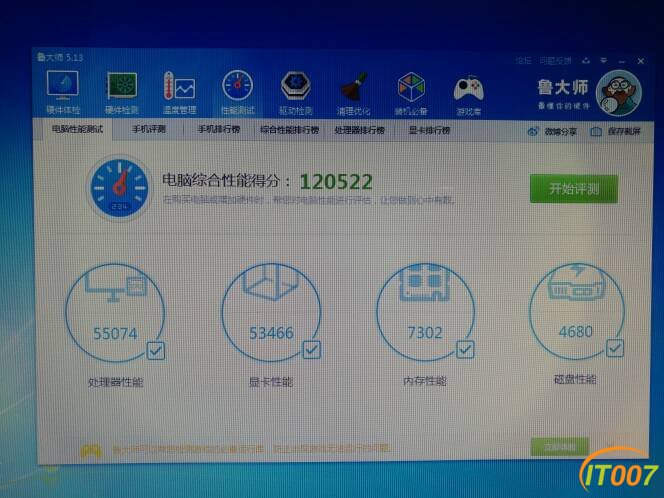Image resolution: width=664 pixels, height=498 pixels.
Task: Click the skin icon in title bar
Action: tap(586, 61)
